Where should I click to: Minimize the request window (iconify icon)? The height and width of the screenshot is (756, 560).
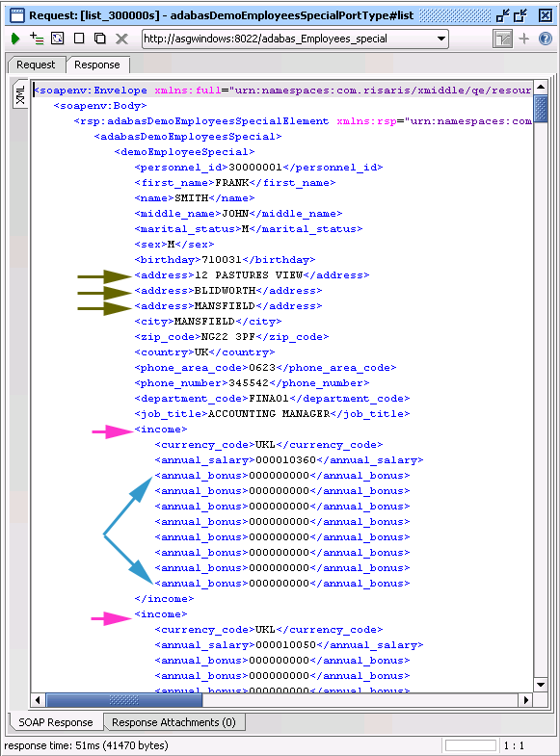pos(502,15)
